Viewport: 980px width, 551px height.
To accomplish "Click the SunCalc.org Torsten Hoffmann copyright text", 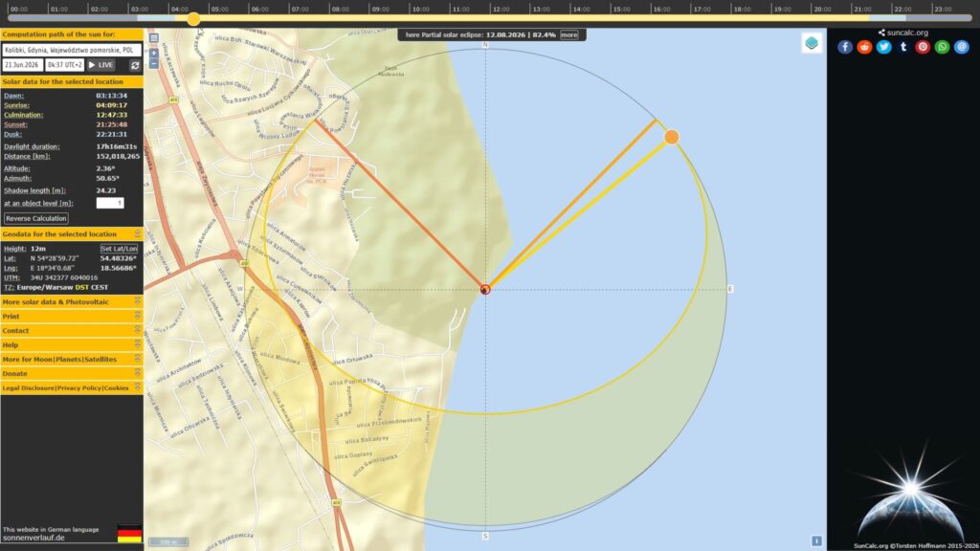I will 916,546.
